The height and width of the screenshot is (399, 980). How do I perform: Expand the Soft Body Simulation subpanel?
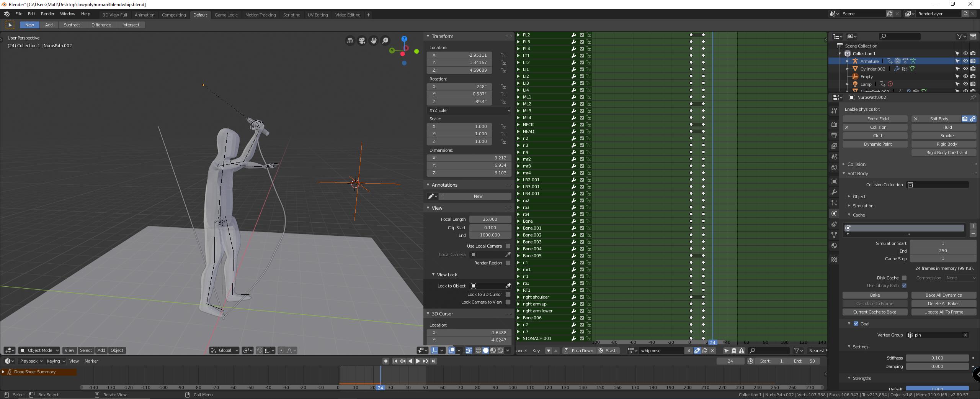click(849, 206)
